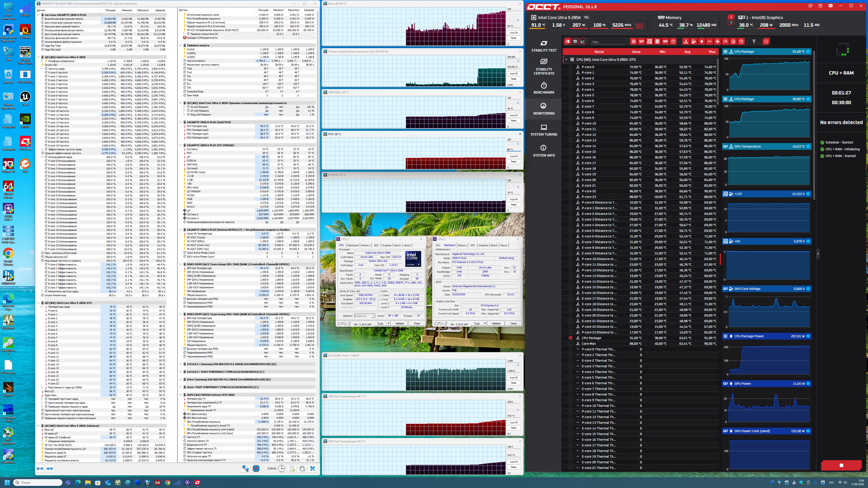Viewport: 868px width, 488px height.
Task: Collapse 'Частоты ядер' tree node in HWiNFO
Action: point(42,69)
